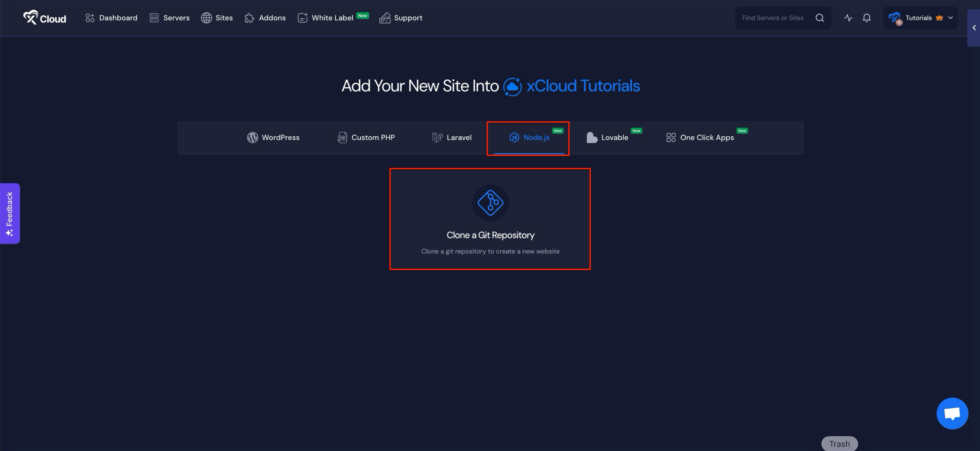Open the Sites globe menu item
Screen dimensions: 980x451
[217, 18]
